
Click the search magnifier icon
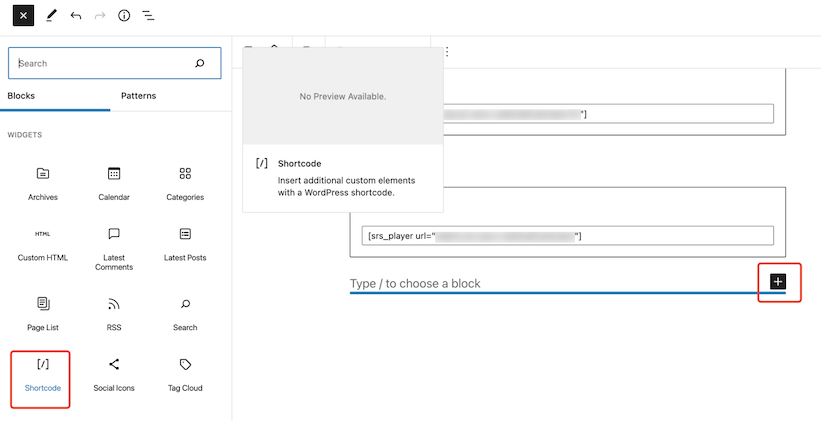pos(200,63)
